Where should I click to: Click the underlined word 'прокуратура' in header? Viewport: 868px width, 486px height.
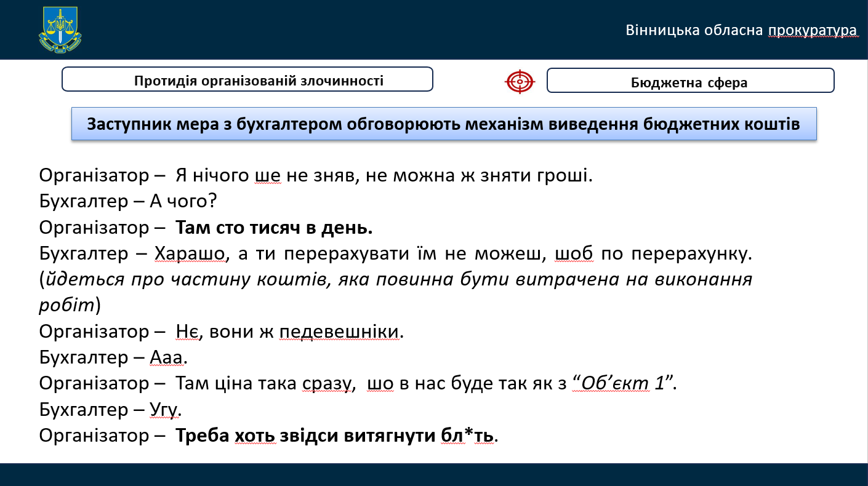point(813,30)
